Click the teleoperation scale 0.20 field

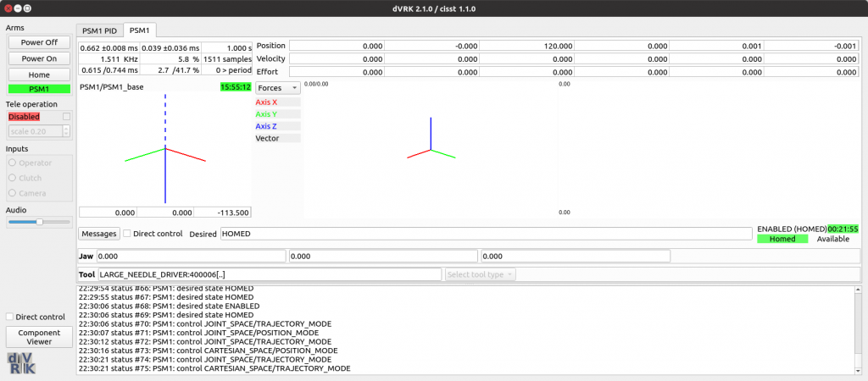(36, 131)
